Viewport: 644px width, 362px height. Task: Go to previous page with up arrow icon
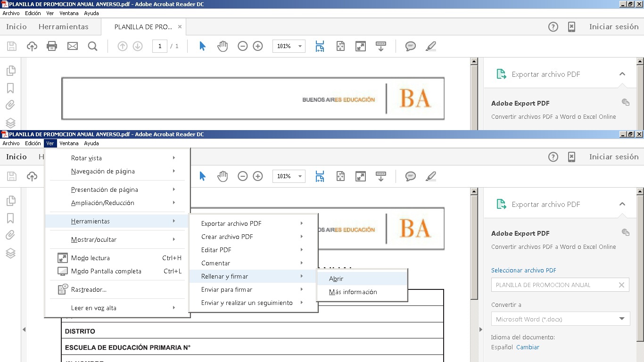point(123,46)
